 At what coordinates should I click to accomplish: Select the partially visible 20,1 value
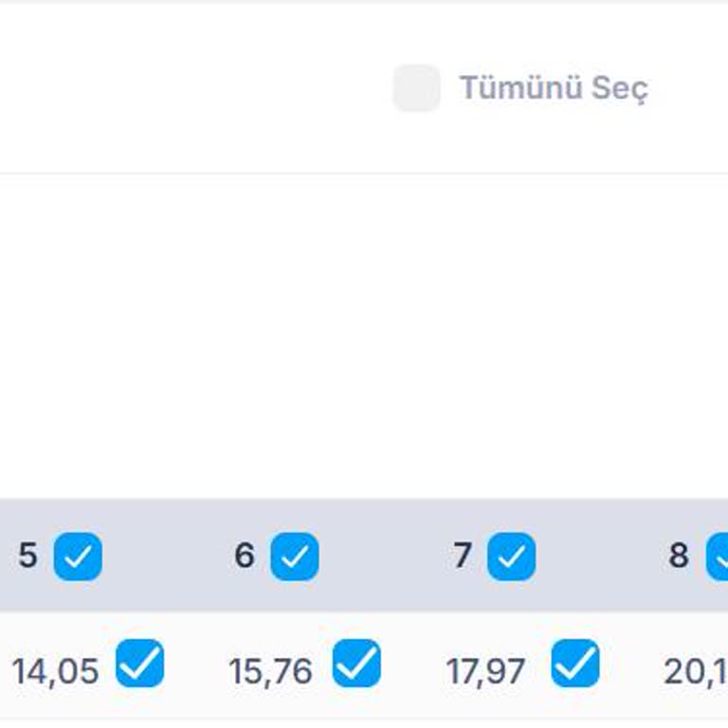(x=694, y=671)
